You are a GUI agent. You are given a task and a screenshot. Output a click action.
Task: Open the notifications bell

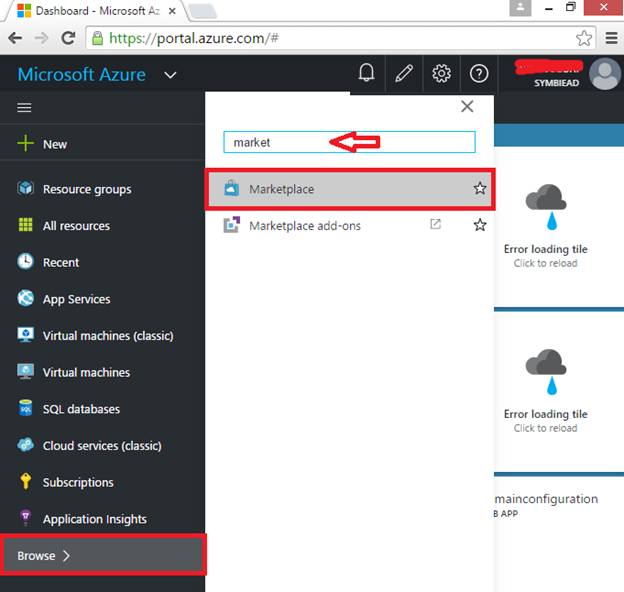click(x=366, y=73)
